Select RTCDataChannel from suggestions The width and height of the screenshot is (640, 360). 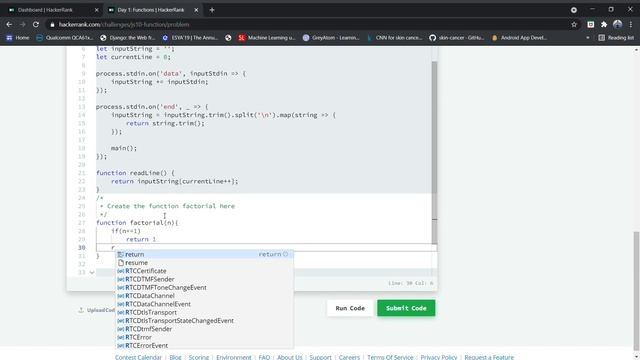click(x=204, y=296)
